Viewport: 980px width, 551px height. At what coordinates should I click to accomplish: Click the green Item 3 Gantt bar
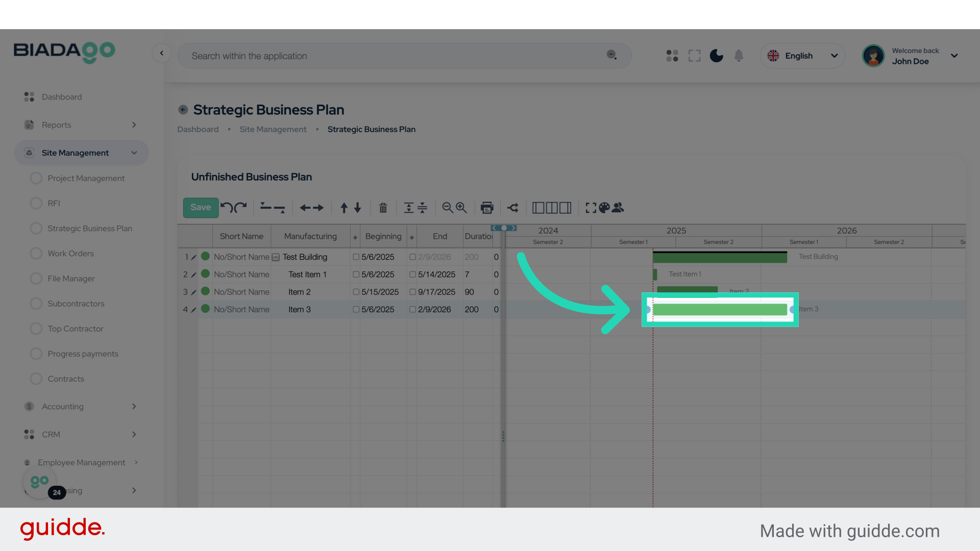(x=720, y=310)
